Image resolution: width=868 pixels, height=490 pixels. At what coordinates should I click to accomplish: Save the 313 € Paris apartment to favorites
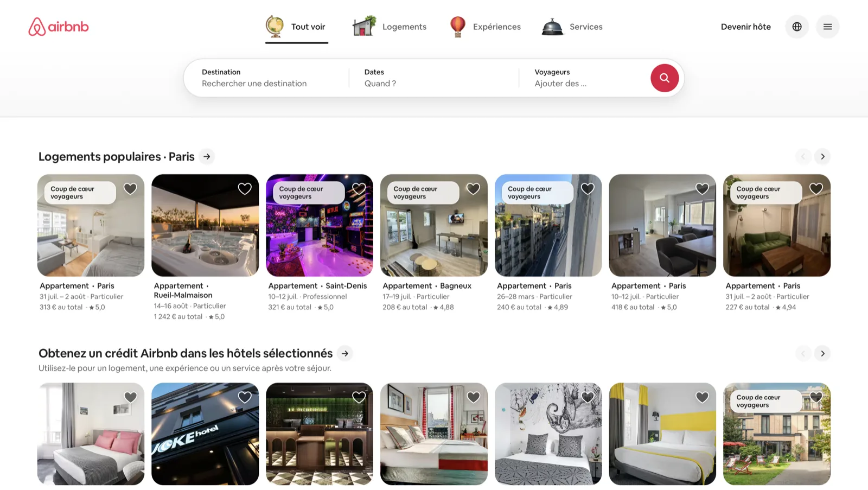coord(130,189)
